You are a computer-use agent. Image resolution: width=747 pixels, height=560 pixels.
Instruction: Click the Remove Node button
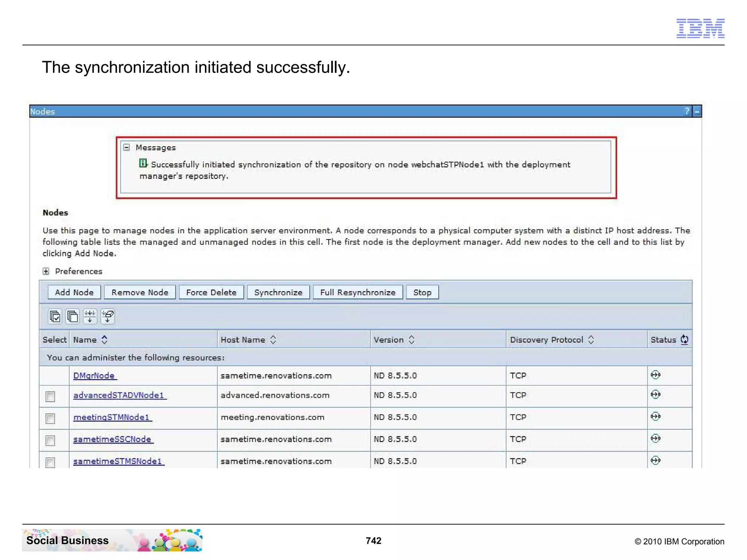(x=140, y=292)
